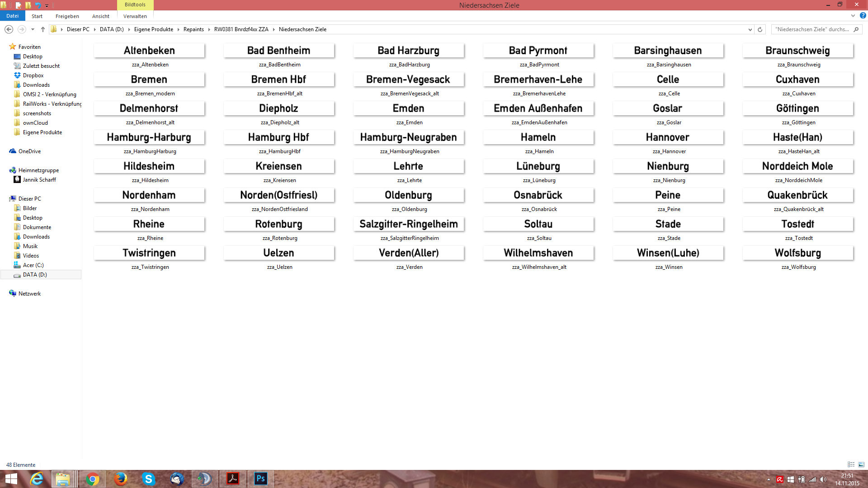868x488 pixels.
Task: Open recent locations dropdown arrow
Action: [33, 29]
